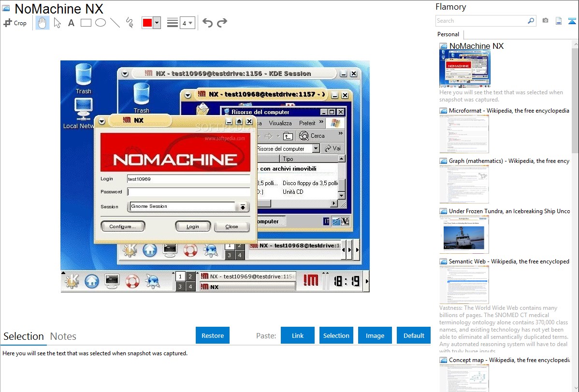Choose the arrow pointer selection tool
Image resolution: width=579 pixels, height=392 pixels.
tap(57, 23)
